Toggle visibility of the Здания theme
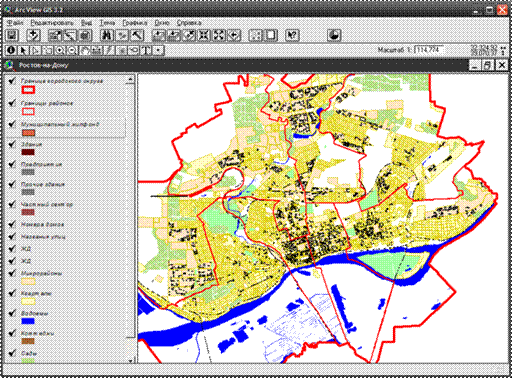The width and height of the screenshot is (512, 378). tap(12, 144)
